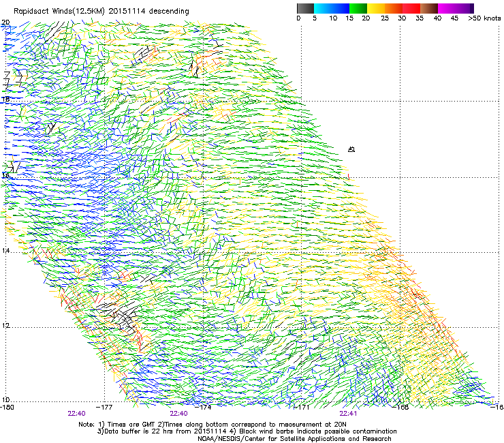Select the purple "22:41" time label

348,414
